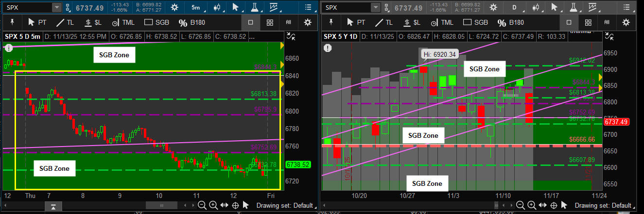Zoom out on the left chart
Screen dimensions: 644x214
[x=203, y=206]
